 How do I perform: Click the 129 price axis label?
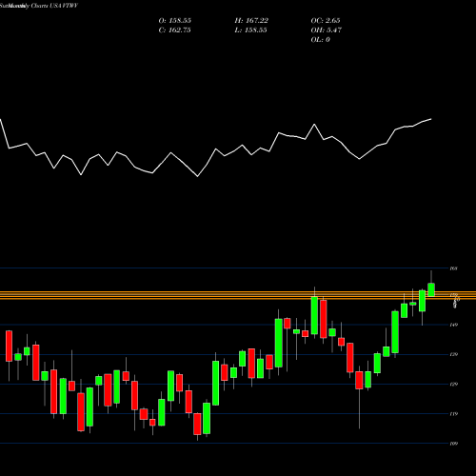click(454, 384)
